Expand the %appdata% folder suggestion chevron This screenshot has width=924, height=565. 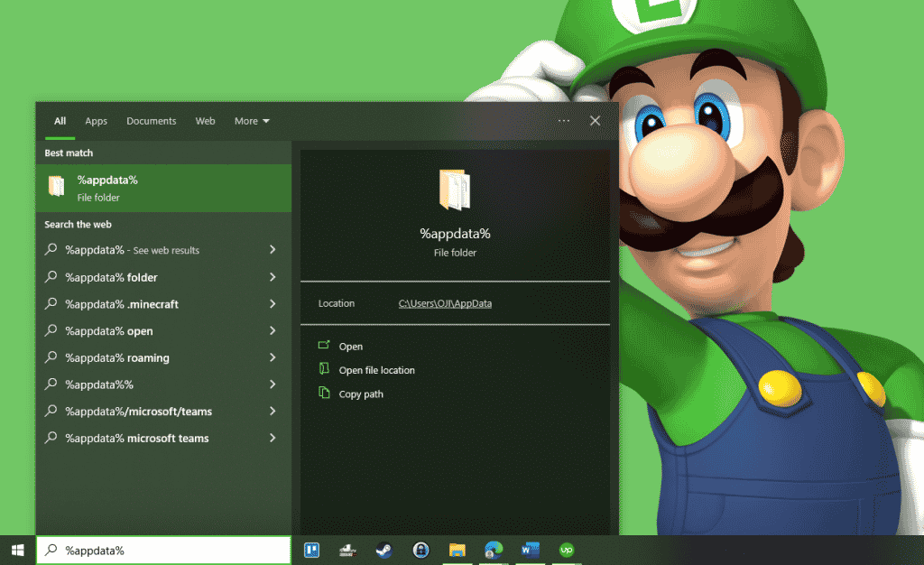click(x=273, y=277)
